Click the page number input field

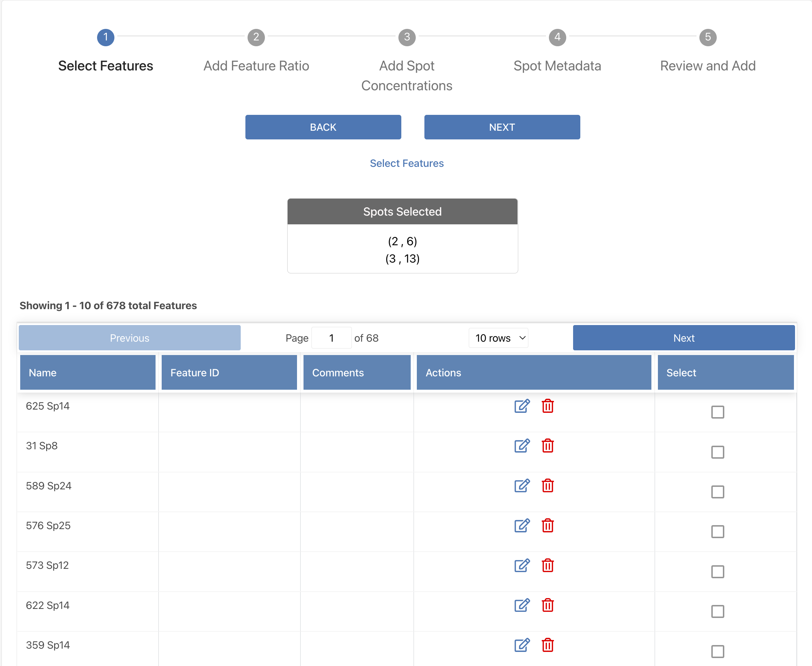331,338
